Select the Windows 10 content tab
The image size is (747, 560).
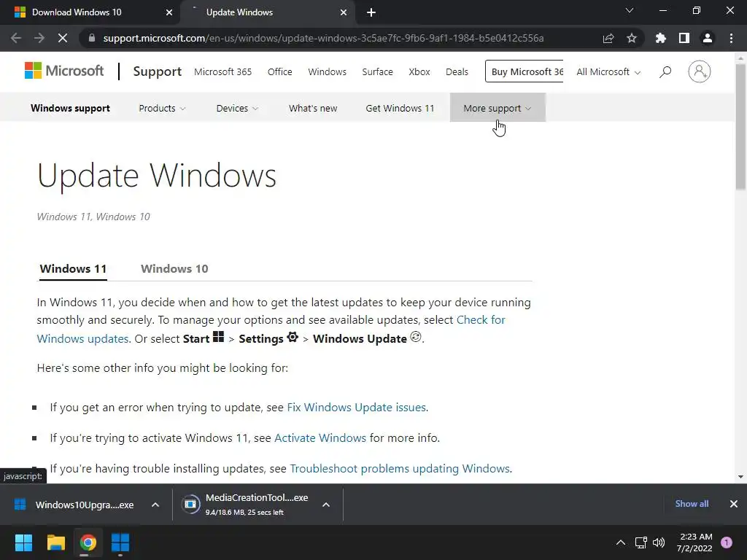(174, 268)
